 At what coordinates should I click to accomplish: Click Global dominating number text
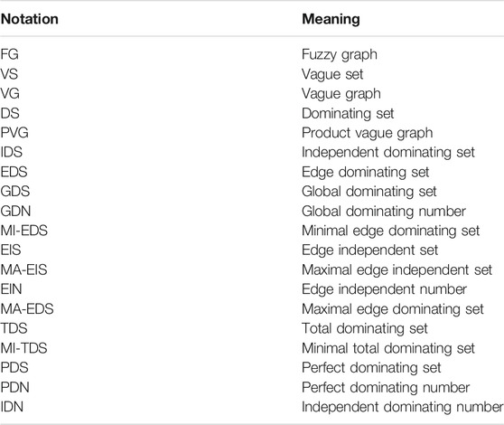384,212
